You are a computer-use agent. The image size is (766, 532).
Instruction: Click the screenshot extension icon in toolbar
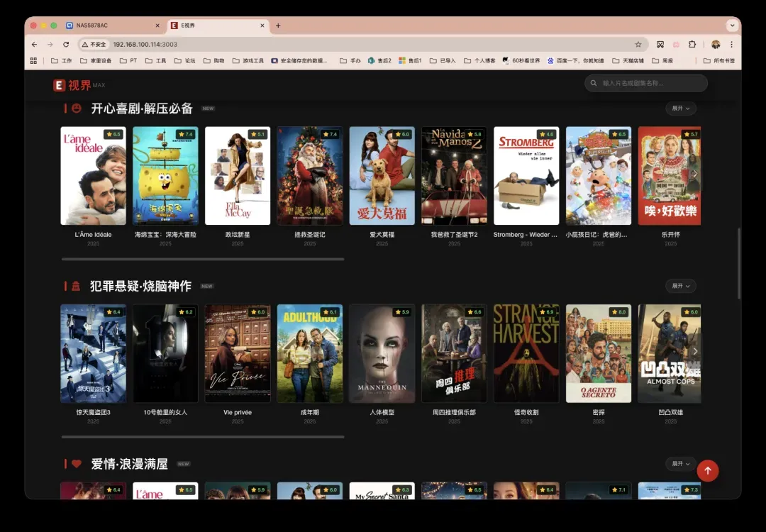(x=660, y=45)
